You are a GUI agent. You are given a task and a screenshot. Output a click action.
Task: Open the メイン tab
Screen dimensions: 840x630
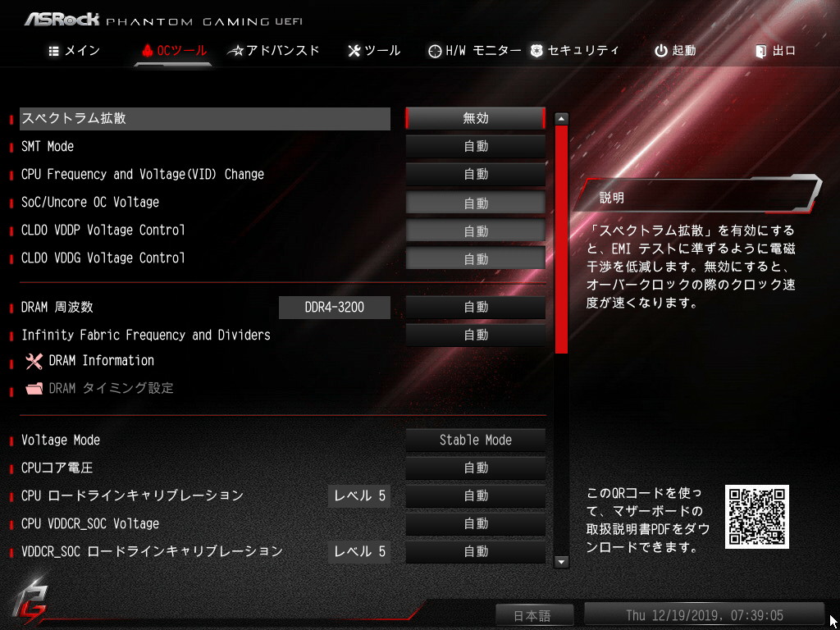point(75,51)
